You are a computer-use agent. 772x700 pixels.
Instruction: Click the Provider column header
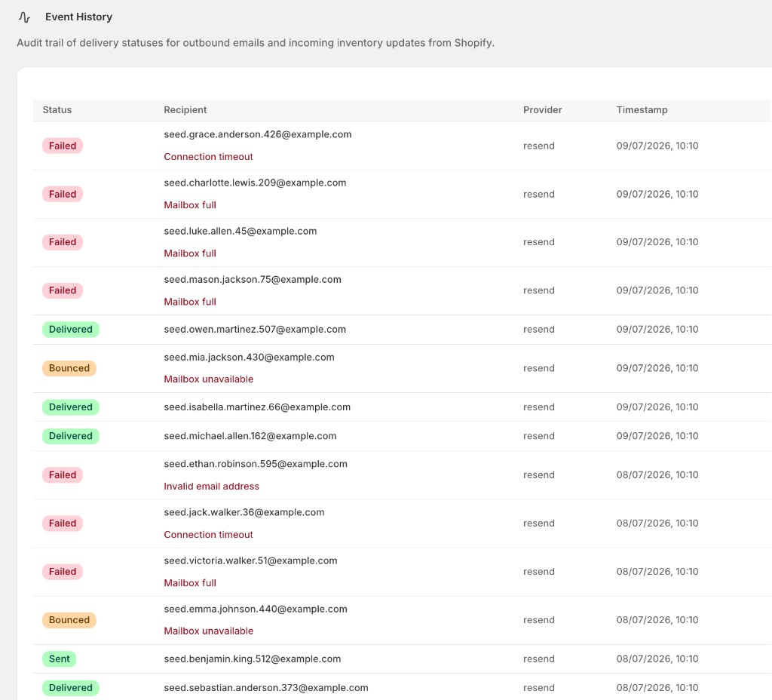(x=543, y=110)
